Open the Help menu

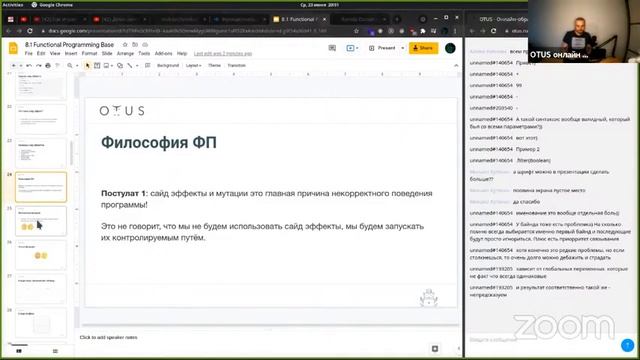pyautogui.click(x=182, y=53)
